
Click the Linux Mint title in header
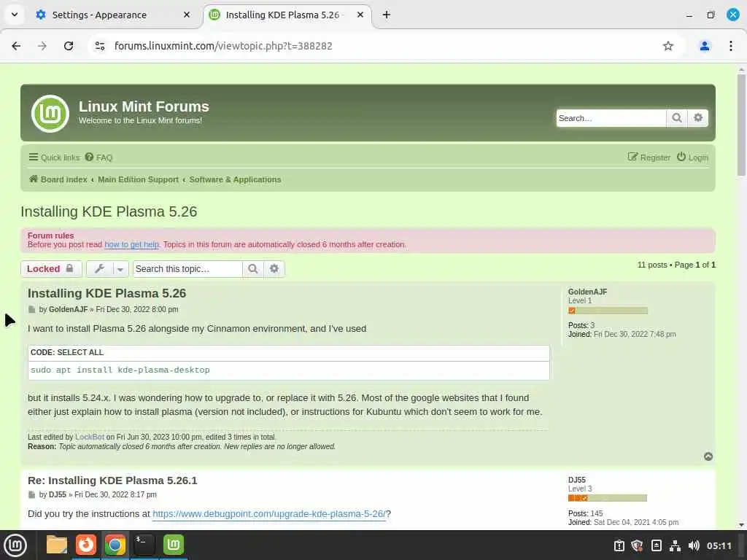point(144,106)
